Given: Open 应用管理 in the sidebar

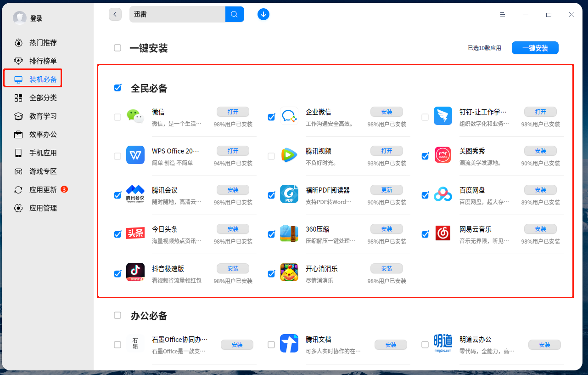Looking at the screenshot, I should [x=36, y=208].
